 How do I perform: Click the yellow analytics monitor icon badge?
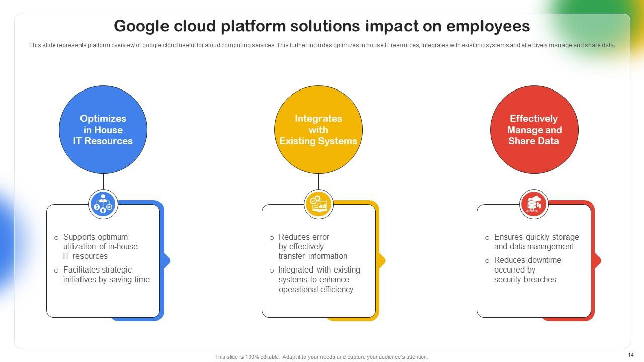[318, 204]
